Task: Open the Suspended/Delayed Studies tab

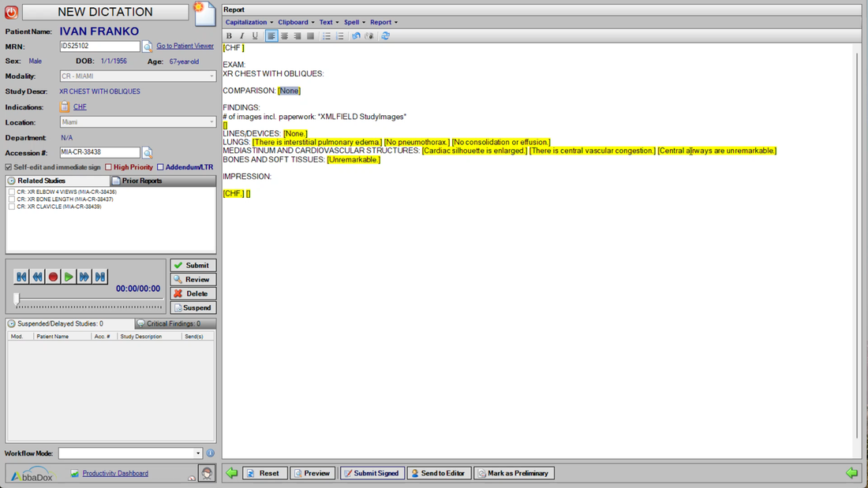Action: pos(69,324)
